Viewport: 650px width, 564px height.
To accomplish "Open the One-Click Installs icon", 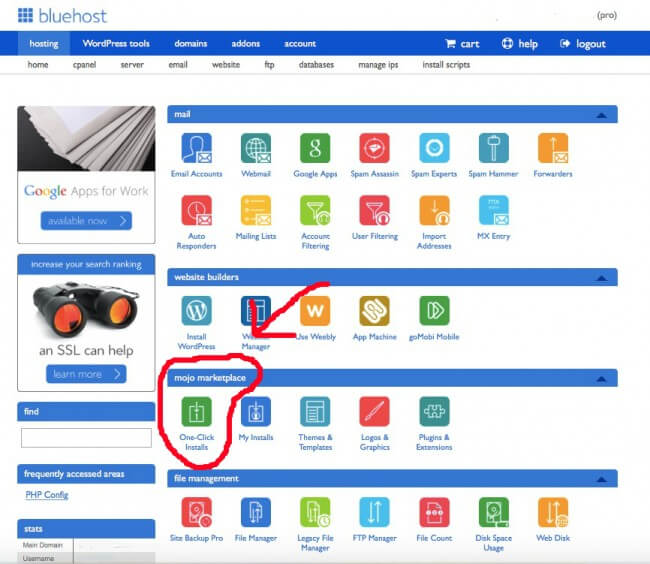I will (x=197, y=411).
